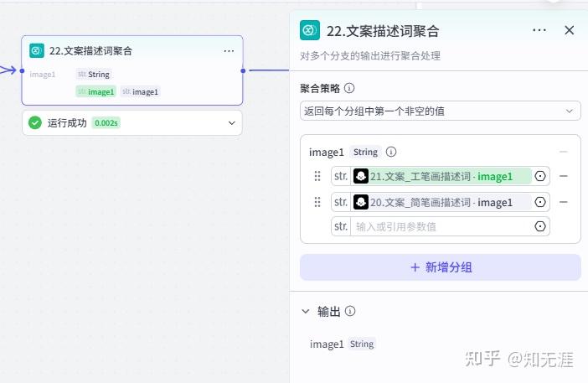Click the aggregation icon in side panel header
The image size is (588, 383).
click(310, 30)
